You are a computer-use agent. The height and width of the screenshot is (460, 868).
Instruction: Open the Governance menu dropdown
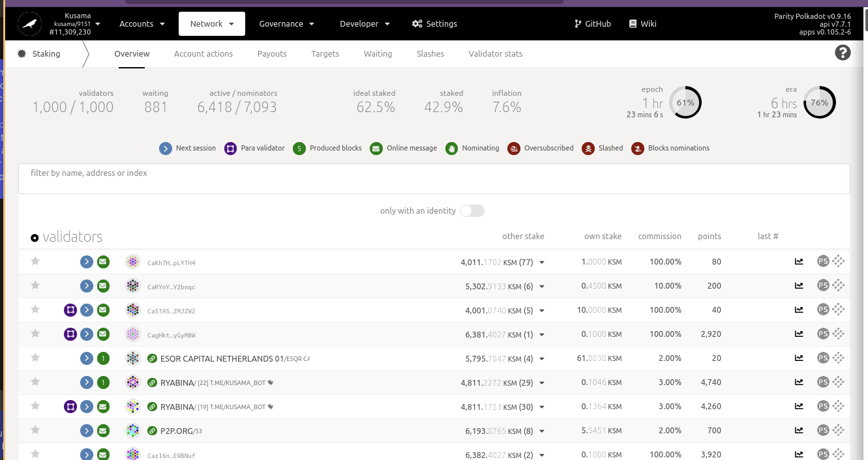[x=287, y=23]
